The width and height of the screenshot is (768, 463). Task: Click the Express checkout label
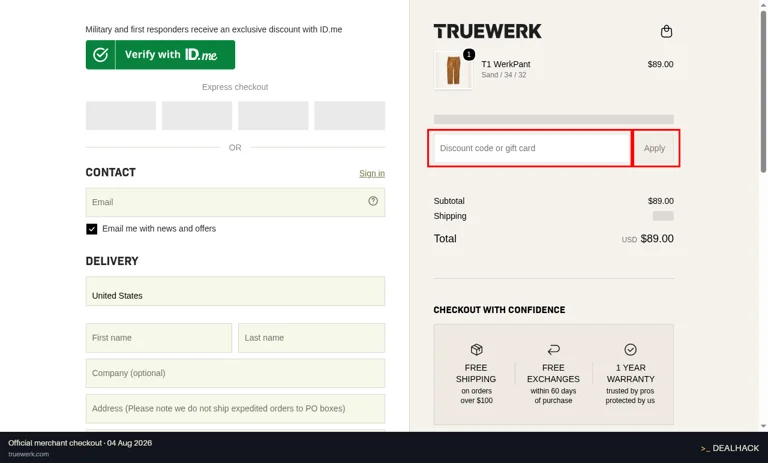pos(235,87)
